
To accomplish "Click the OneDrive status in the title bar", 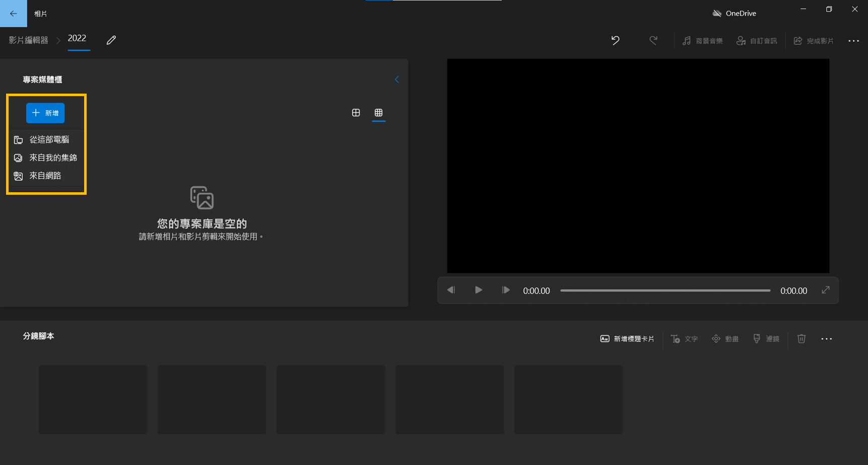I will (735, 14).
